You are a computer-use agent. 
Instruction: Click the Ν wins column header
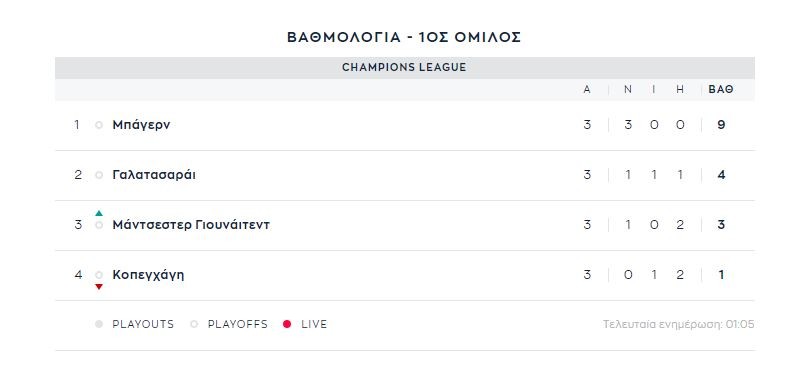[x=628, y=90]
